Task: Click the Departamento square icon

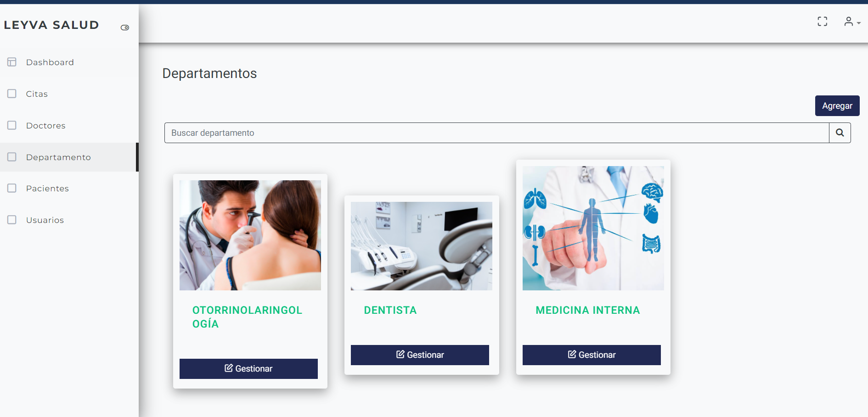Action: point(12,157)
